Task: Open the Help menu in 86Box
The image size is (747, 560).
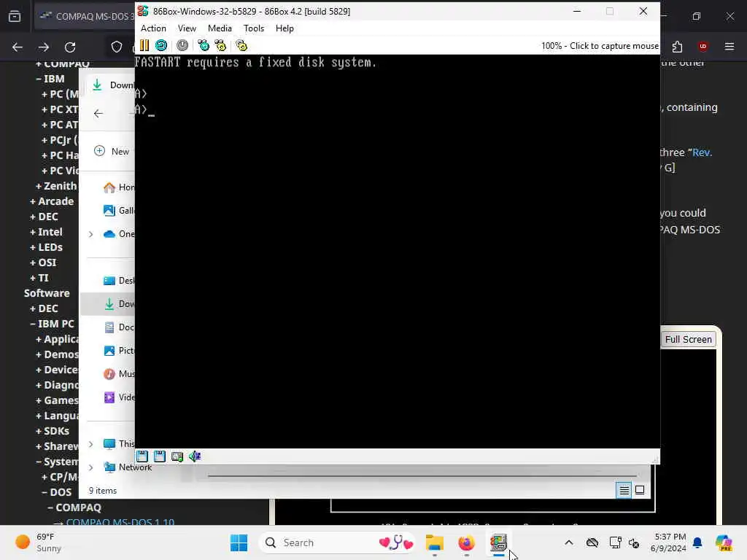Action: click(x=285, y=28)
